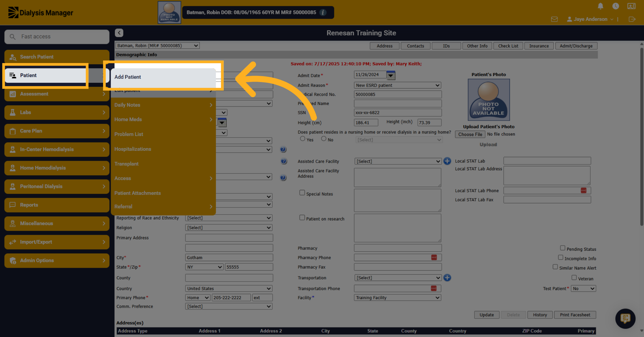Screen dimensions: 644x337
Task: Click the Fast access search field
Action: 57,36
